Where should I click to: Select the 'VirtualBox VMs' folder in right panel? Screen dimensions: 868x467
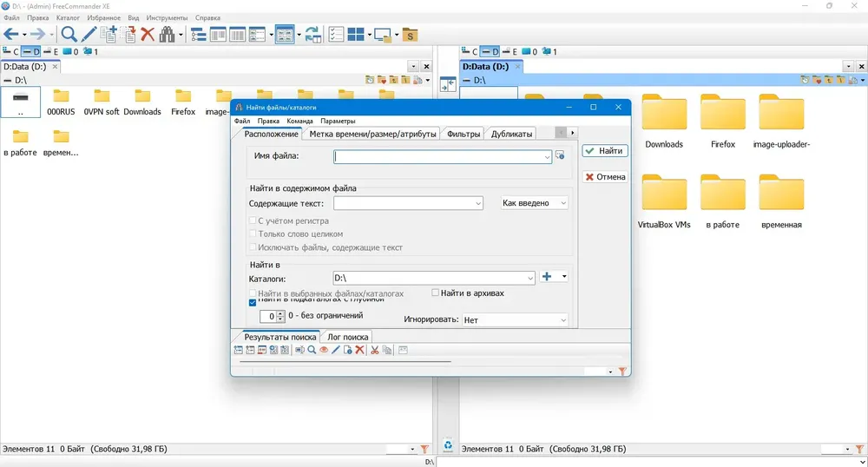[664, 201]
